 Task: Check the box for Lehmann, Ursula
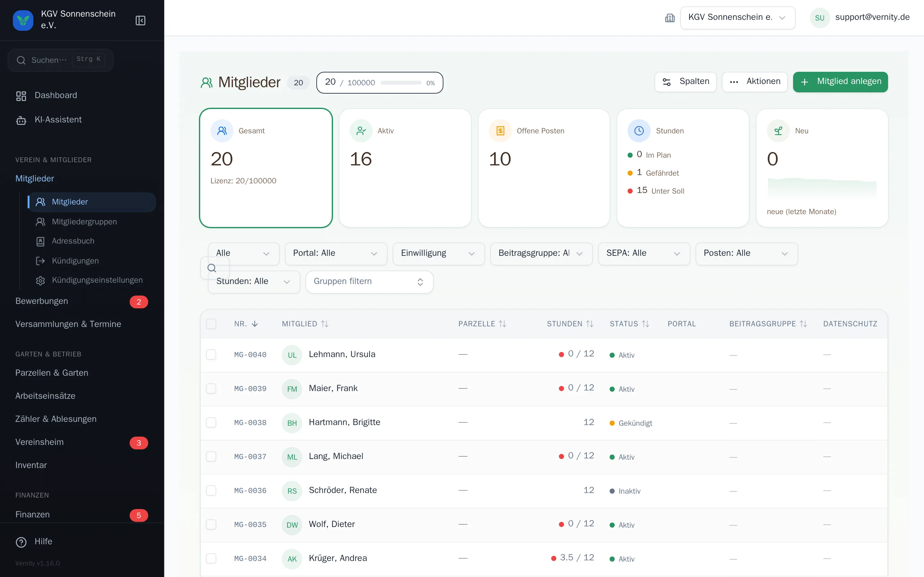211,355
